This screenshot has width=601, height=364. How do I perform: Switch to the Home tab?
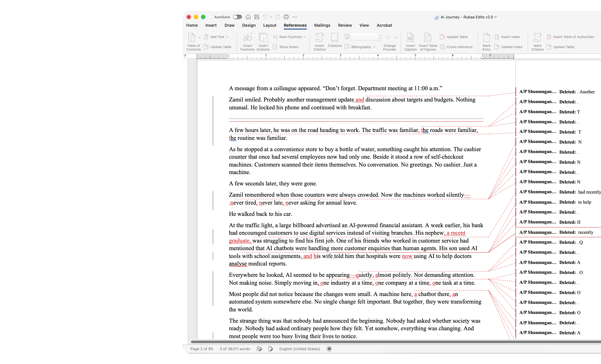pyautogui.click(x=192, y=25)
